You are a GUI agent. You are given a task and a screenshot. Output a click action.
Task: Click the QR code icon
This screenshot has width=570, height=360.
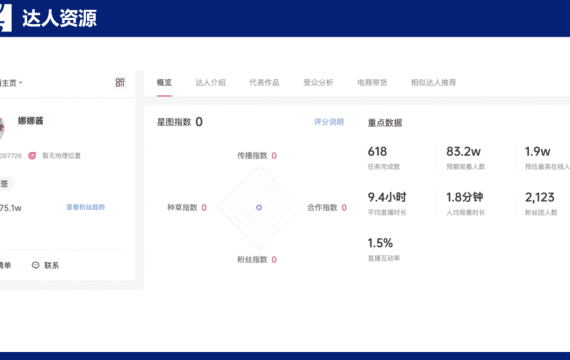(x=120, y=83)
